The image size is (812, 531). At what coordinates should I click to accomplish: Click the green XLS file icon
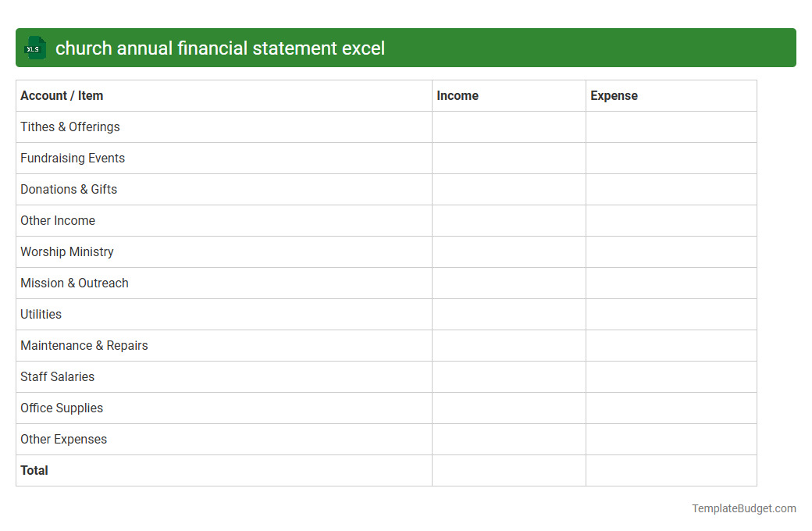point(34,48)
